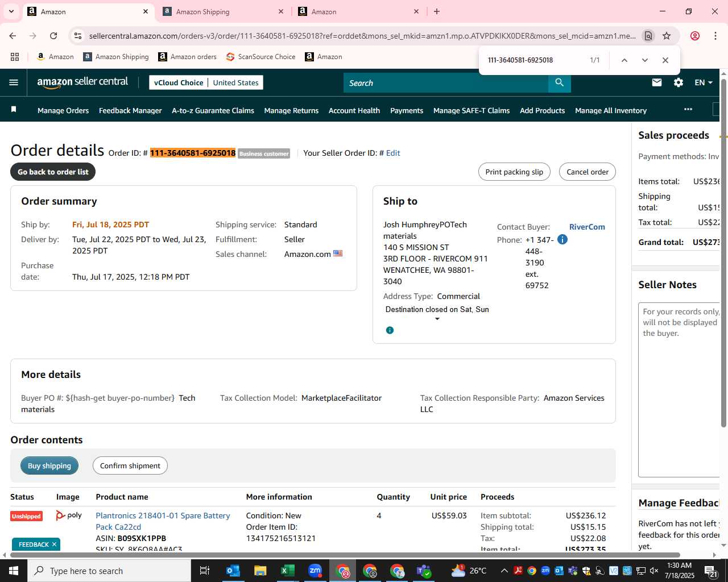Click the Poly product thumbnail image
Viewport: 728px width, 582px height.
[69, 516]
